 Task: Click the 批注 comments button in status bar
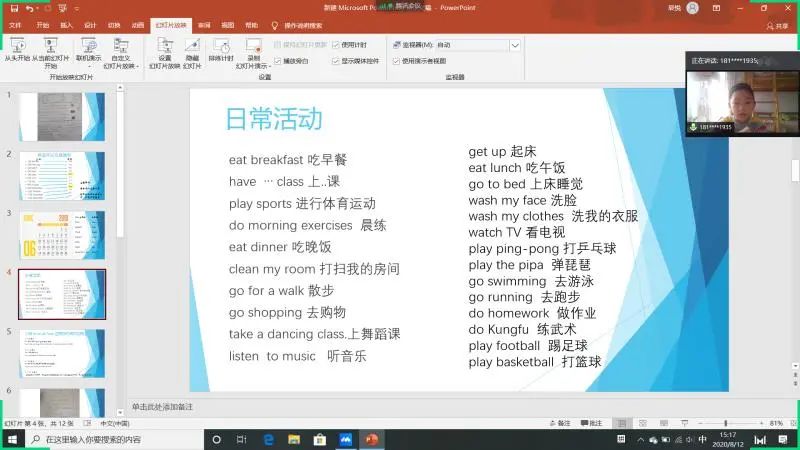click(591, 423)
